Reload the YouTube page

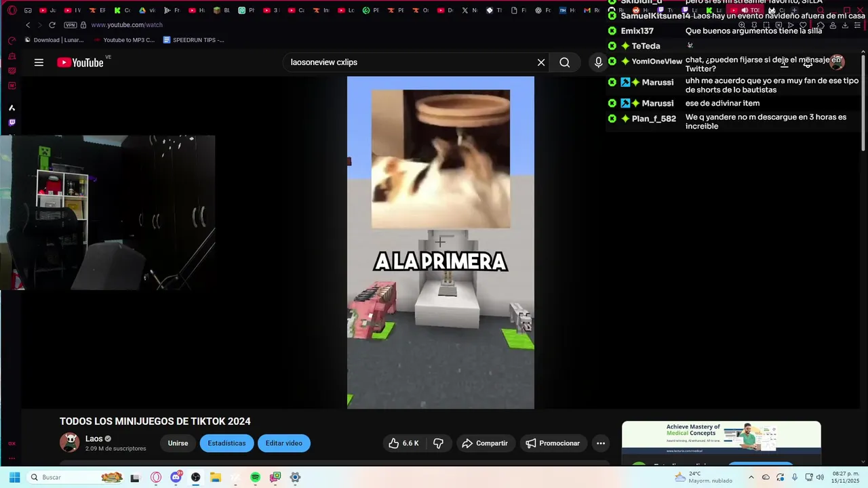pyautogui.click(x=52, y=25)
